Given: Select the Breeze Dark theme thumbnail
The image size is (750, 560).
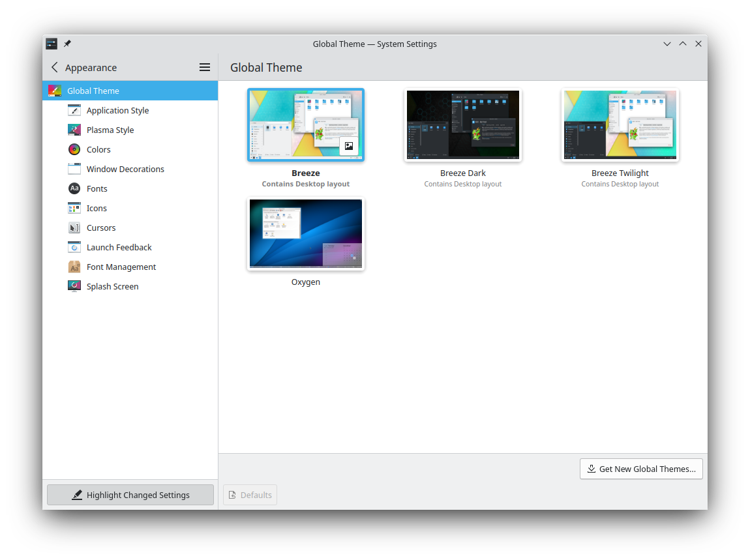Looking at the screenshot, I should (x=462, y=125).
